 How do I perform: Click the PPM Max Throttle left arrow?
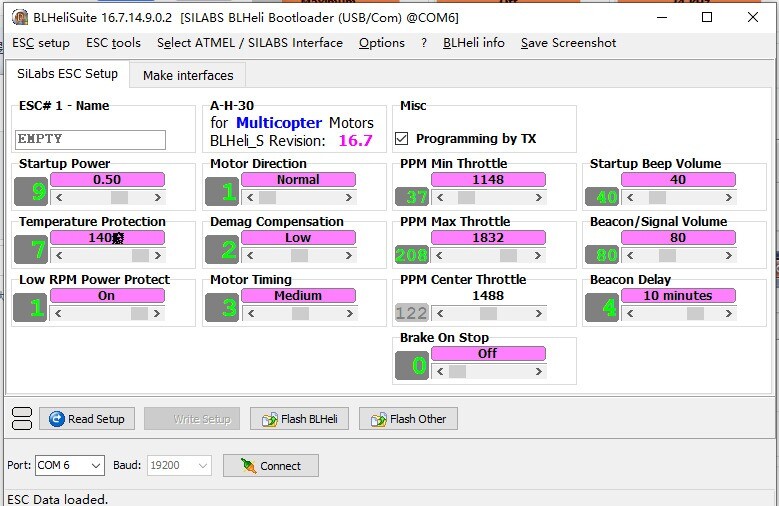pos(440,255)
